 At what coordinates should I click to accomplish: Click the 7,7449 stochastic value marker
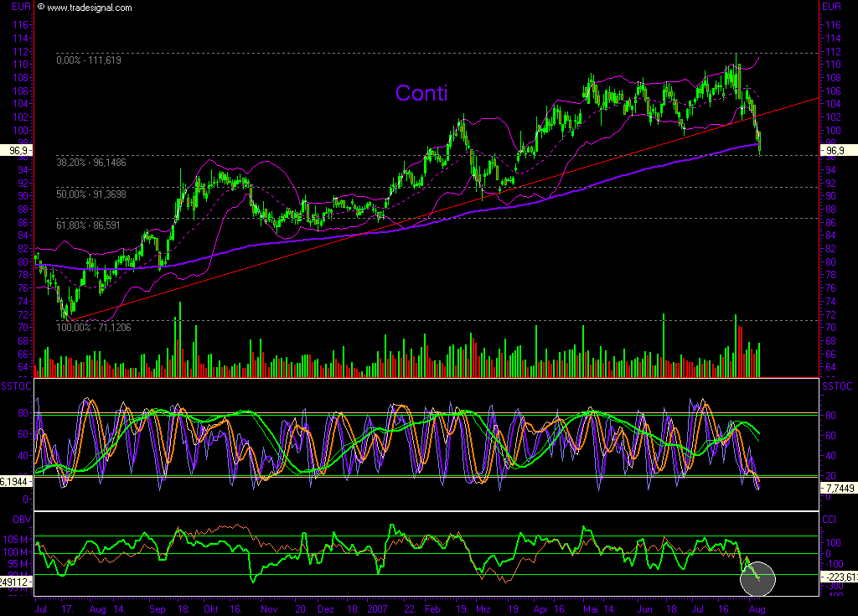point(839,489)
